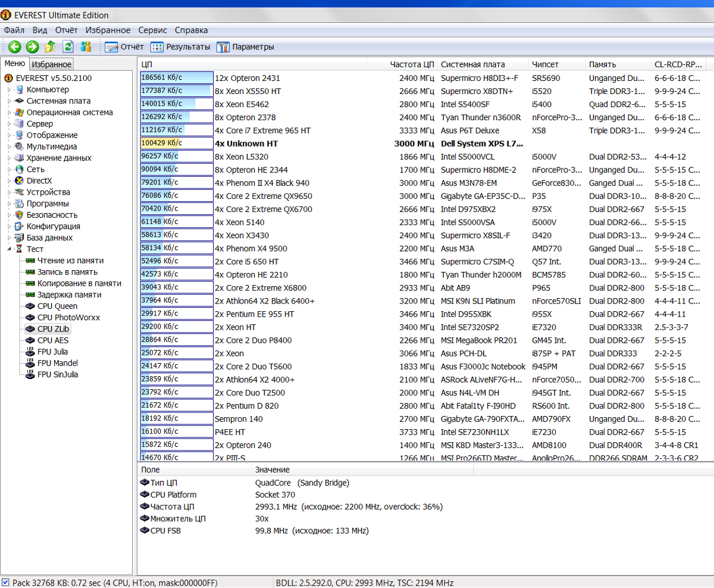Open the Сервис menu
This screenshot has height=588, width=714.
[152, 30]
